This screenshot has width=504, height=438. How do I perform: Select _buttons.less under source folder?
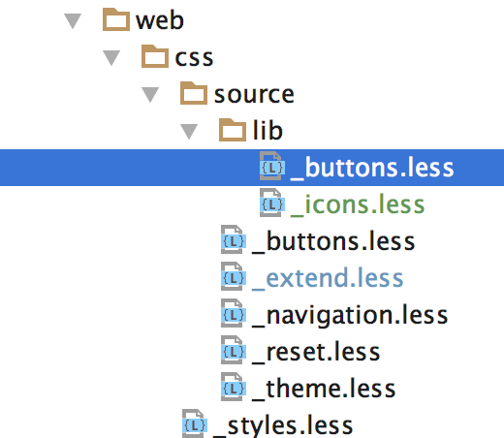coord(333,241)
